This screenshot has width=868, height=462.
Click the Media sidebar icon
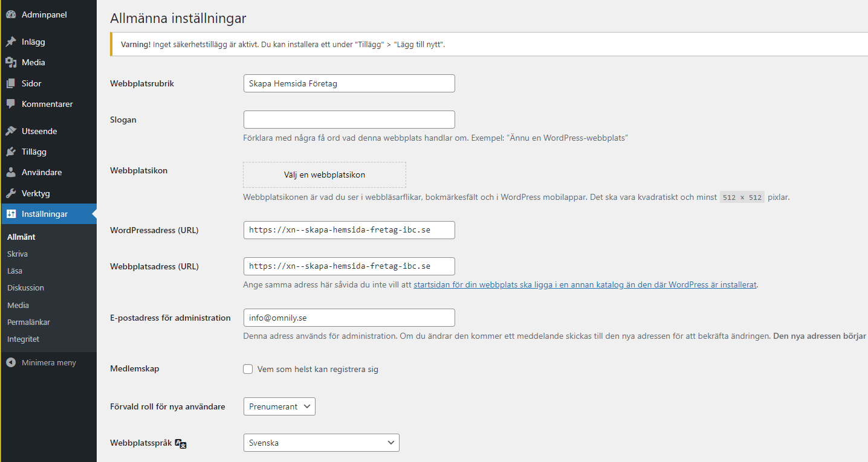click(11, 62)
